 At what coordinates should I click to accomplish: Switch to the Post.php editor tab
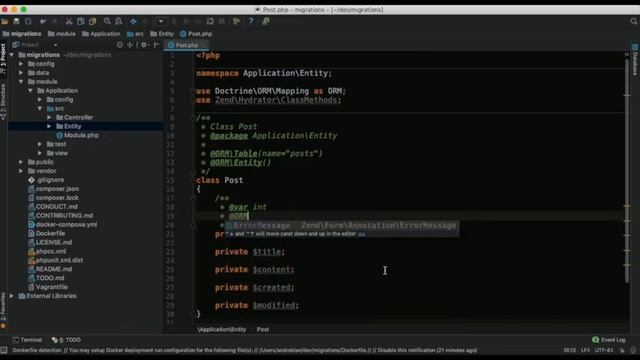[x=186, y=45]
